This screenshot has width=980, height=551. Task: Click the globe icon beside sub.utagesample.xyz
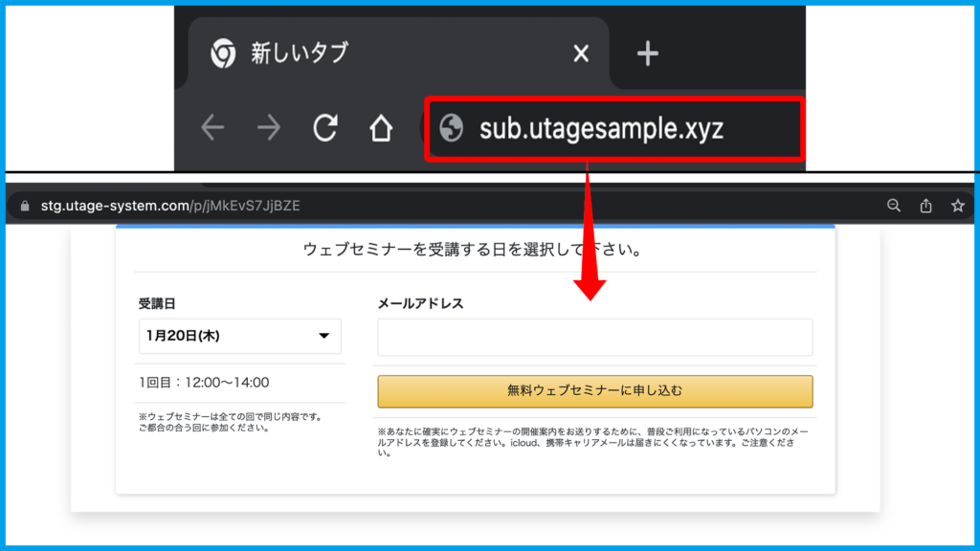pyautogui.click(x=451, y=128)
